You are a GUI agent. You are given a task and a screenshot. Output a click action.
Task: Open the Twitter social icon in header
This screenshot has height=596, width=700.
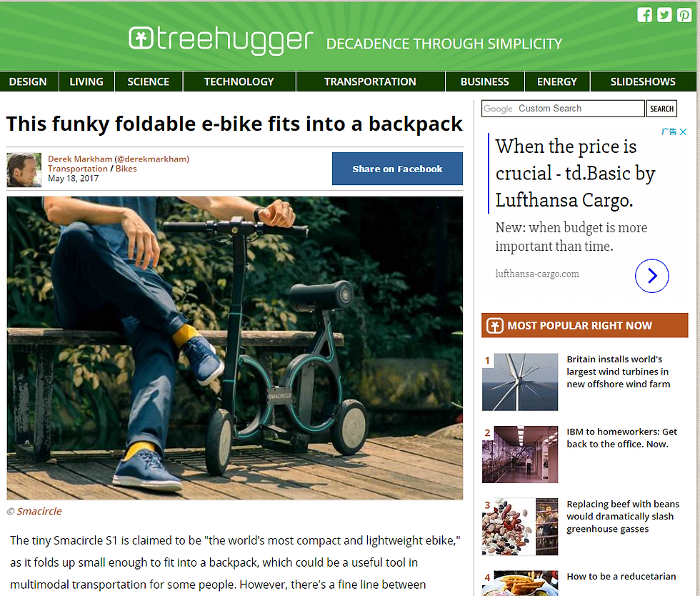[664, 15]
